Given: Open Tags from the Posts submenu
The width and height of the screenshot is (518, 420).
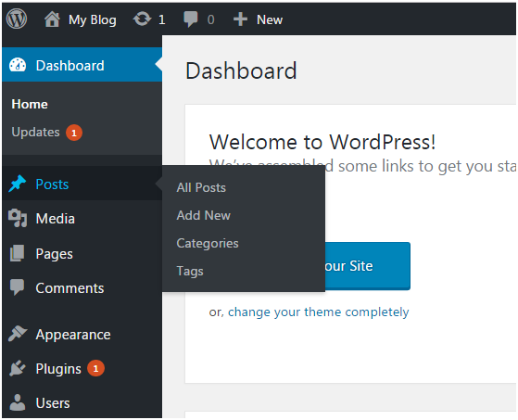Looking at the screenshot, I should pos(190,272).
